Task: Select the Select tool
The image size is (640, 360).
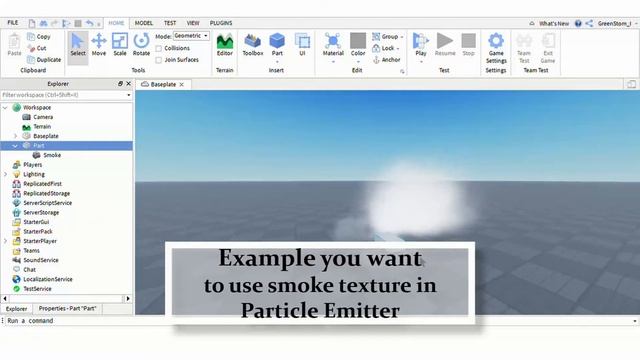Action: (78, 45)
